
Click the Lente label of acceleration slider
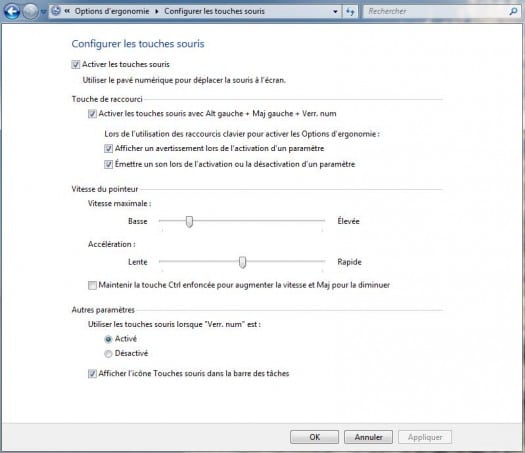[x=138, y=262]
